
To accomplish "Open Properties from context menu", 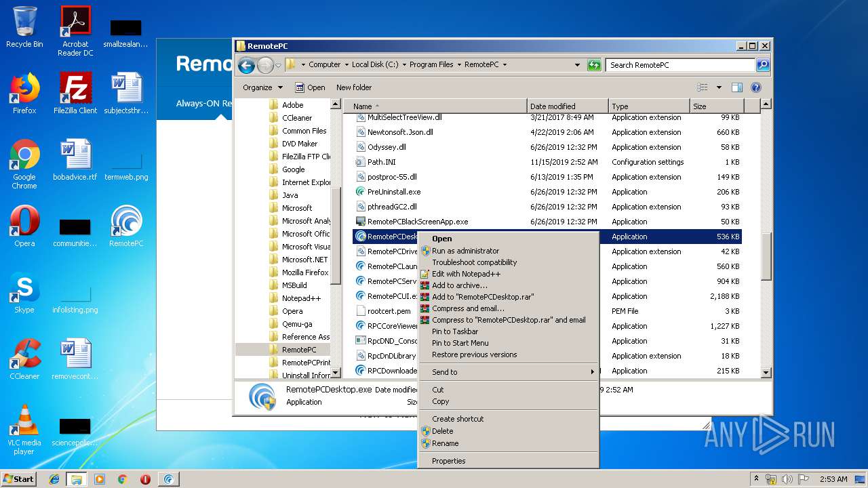I will coord(508,461).
